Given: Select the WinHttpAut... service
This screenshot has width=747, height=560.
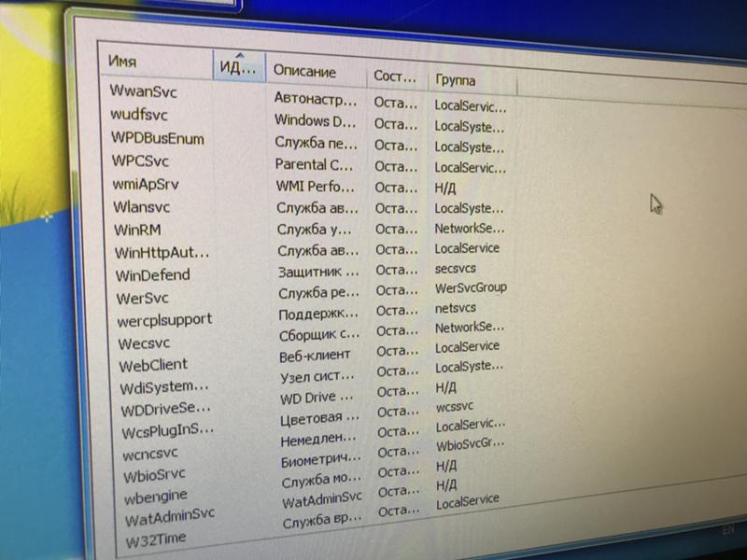Looking at the screenshot, I should point(162,252).
